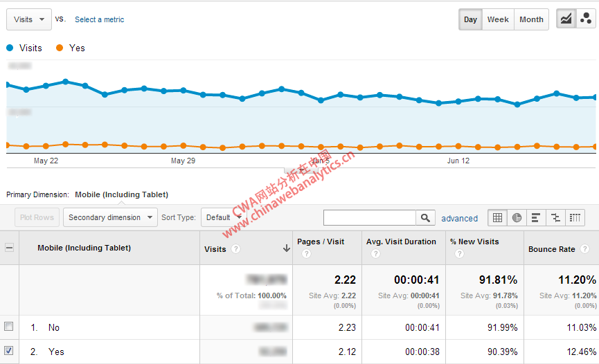Switch table to pie chart percentage view
The image size is (599, 364).
click(x=517, y=217)
